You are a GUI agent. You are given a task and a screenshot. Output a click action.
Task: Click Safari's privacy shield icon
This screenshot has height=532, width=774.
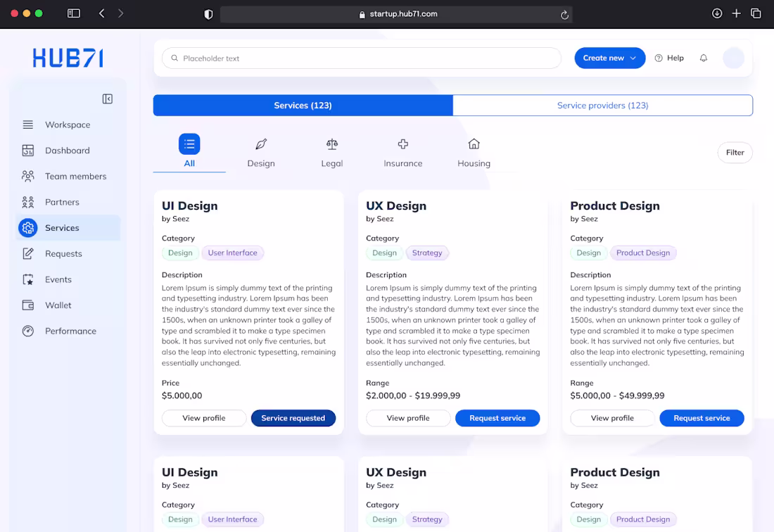[208, 14]
